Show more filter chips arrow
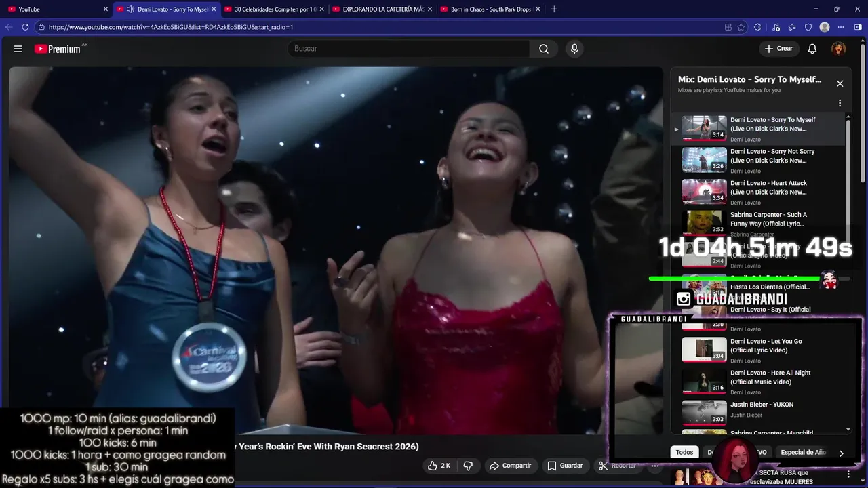The height and width of the screenshot is (488, 868). click(841, 453)
